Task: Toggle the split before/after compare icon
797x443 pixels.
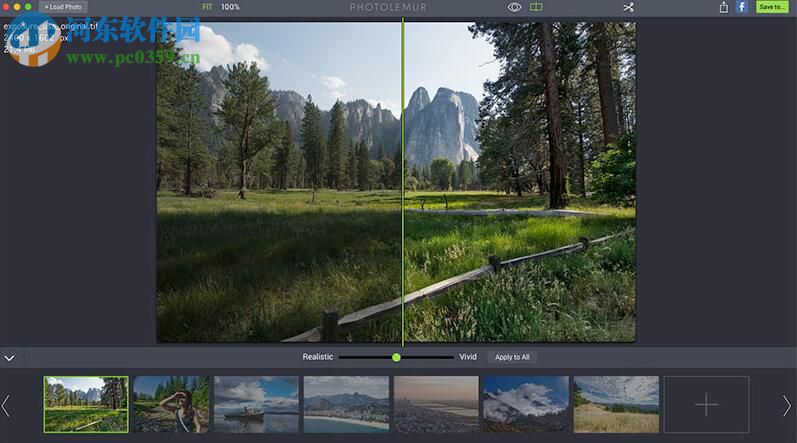Action: [x=536, y=7]
